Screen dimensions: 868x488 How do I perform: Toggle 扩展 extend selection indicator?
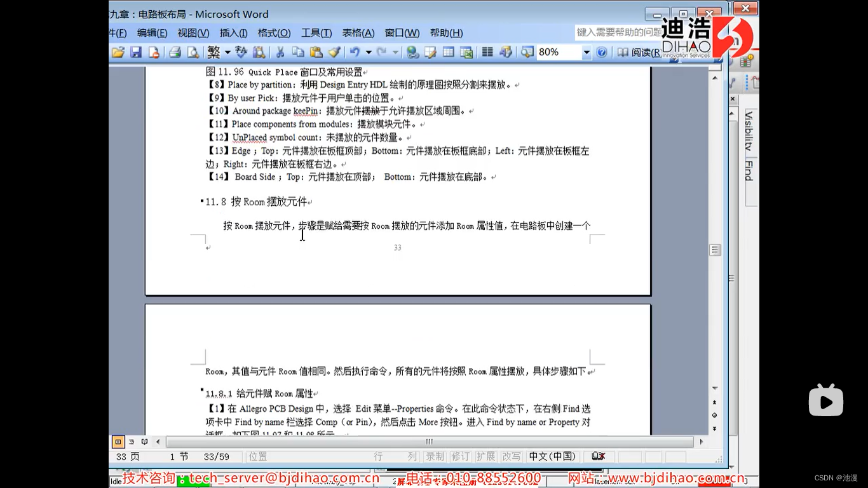click(485, 456)
